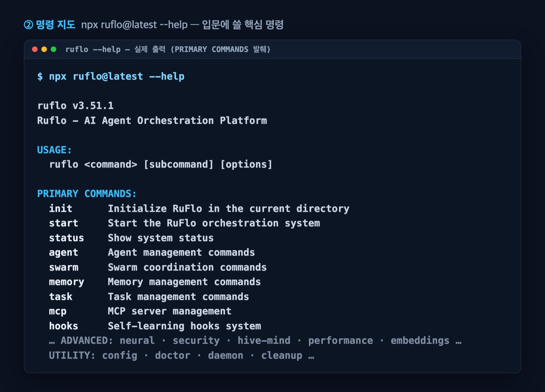Click 'embeddings' in the ADVANCED line
Image resolution: width=545 pixels, height=392 pixels.
(x=420, y=341)
